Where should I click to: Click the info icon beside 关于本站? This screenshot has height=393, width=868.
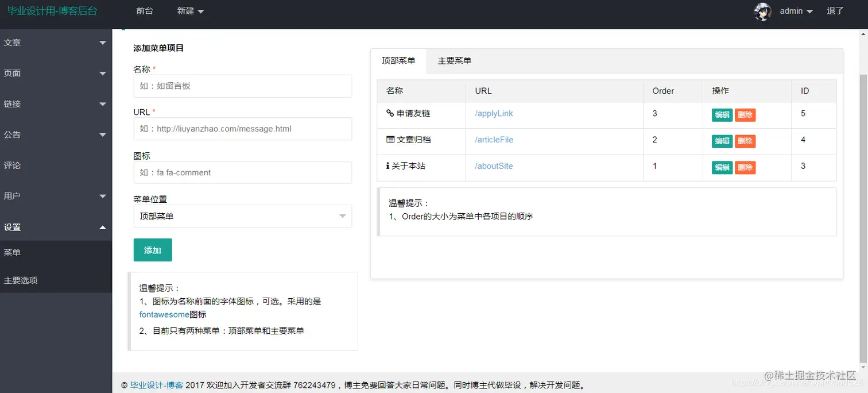(x=388, y=166)
